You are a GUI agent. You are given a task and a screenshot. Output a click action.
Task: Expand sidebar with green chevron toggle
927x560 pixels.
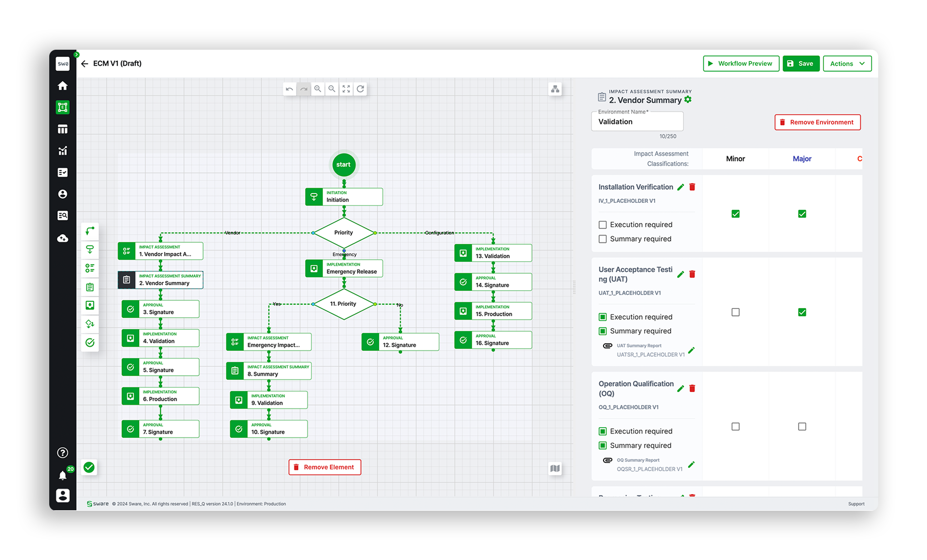(76, 55)
